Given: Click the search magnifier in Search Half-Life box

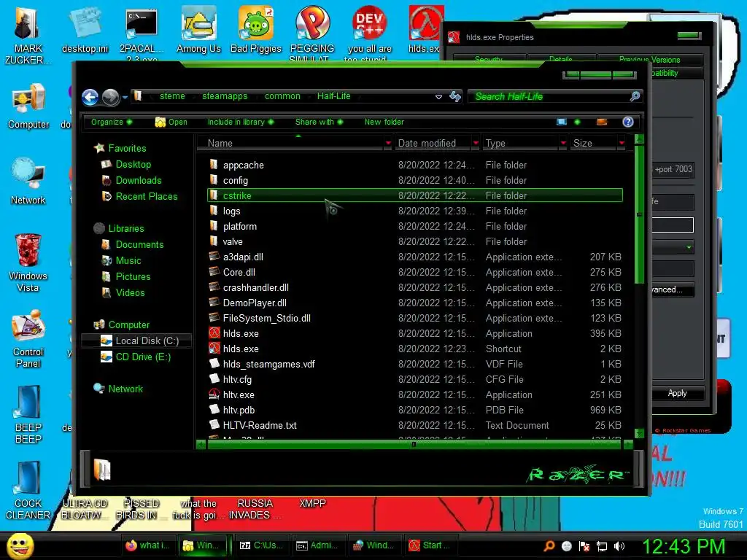Looking at the screenshot, I should tap(635, 97).
